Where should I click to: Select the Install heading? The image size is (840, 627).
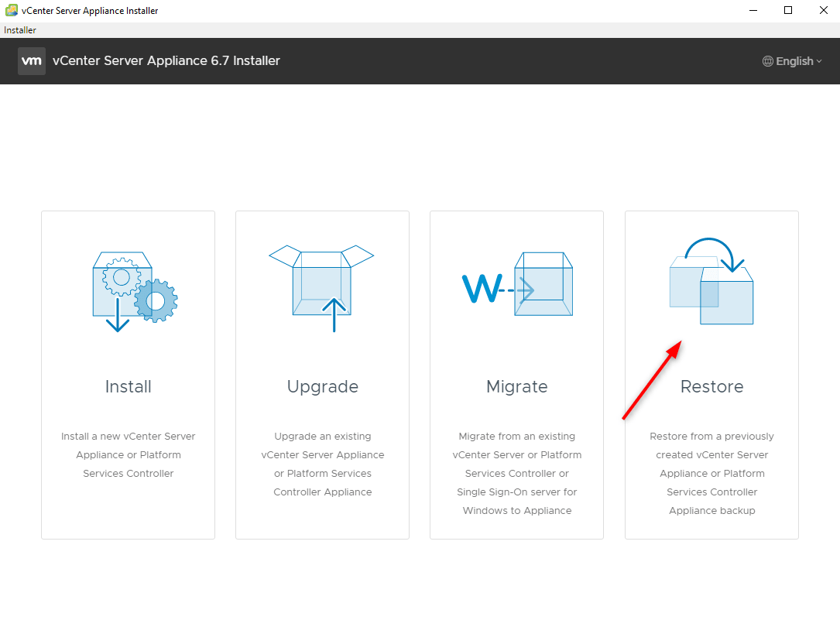click(x=128, y=386)
